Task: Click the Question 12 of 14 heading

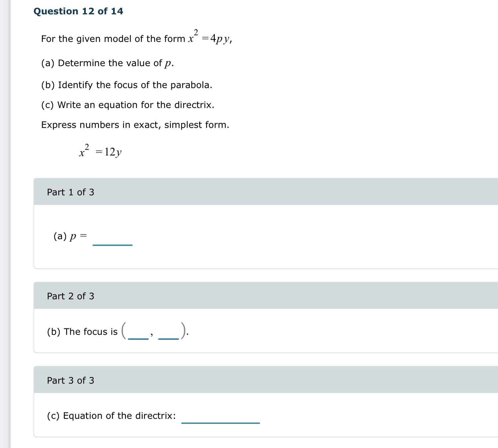Action: (78, 11)
